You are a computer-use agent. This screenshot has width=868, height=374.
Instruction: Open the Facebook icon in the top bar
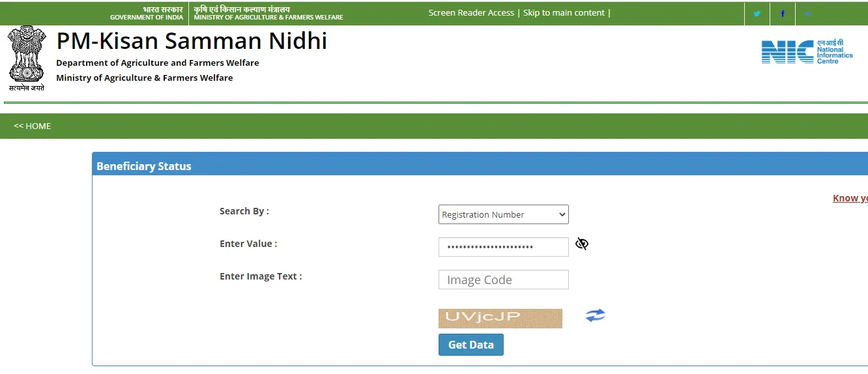[783, 14]
